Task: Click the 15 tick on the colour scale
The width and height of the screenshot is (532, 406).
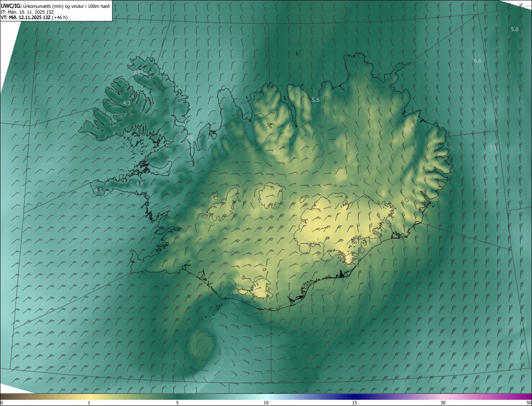Action: [355, 403]
